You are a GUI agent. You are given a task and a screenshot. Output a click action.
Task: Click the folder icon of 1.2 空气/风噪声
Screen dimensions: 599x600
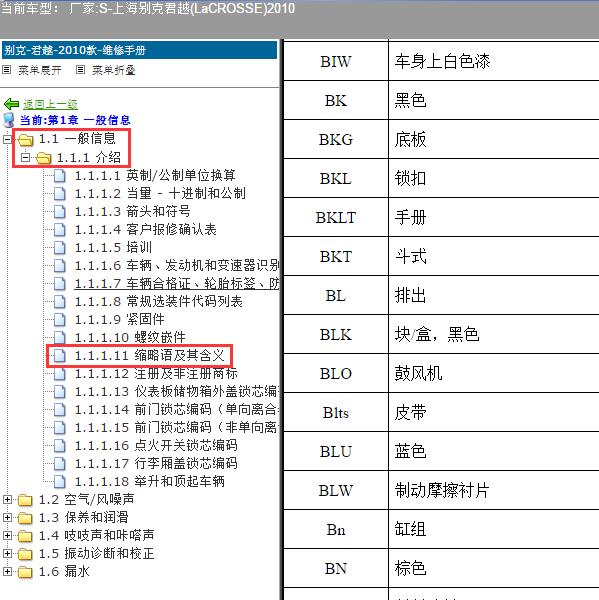click(x=25, y=500)
